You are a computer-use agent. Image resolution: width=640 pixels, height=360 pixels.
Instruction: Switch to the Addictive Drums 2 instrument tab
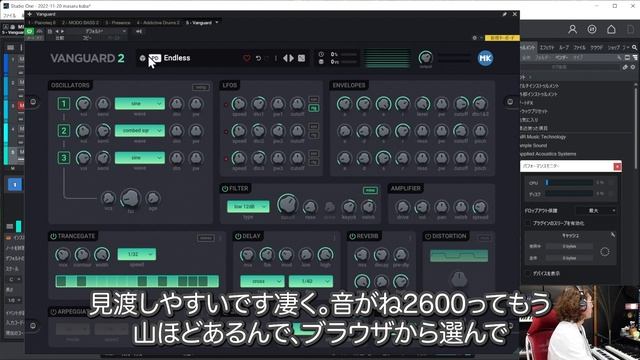coord(158,22)
